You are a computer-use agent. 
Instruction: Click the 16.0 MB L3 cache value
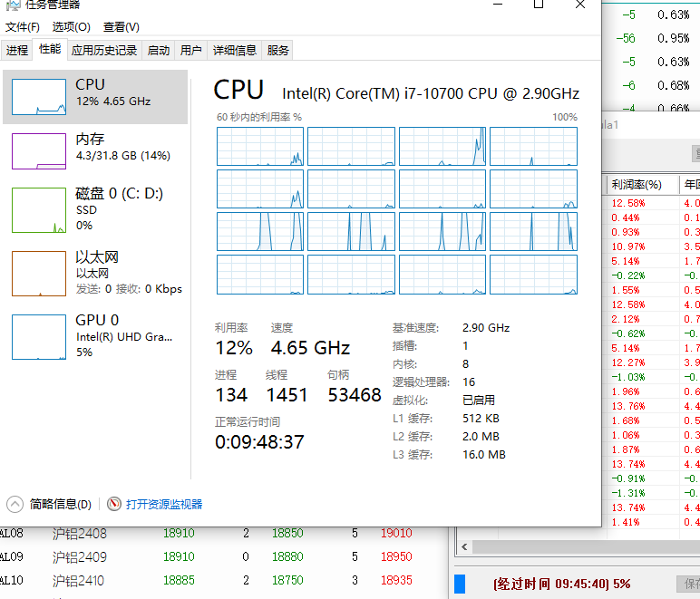(484, 455)
